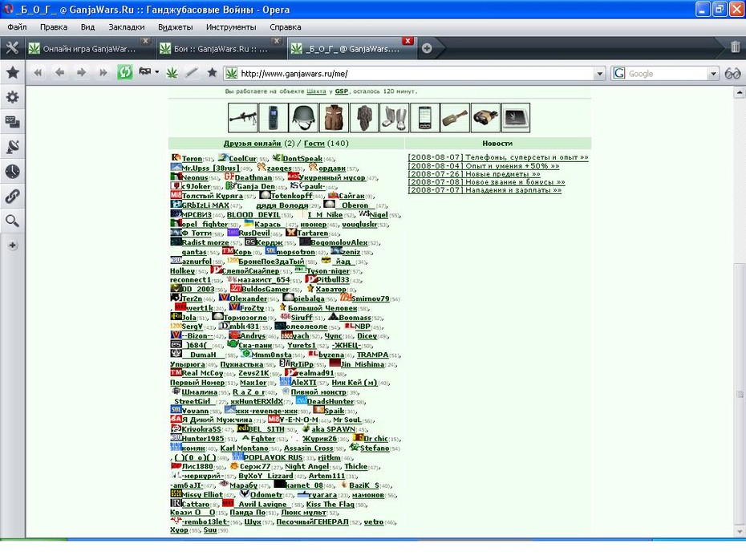746x560 pixels.
Task: Open the Links panel chain icon
Action: (12, 196)
